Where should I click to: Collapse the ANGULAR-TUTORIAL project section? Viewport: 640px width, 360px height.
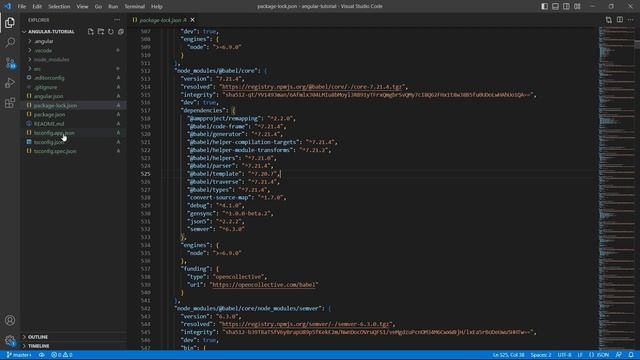[x=51, y=31]
